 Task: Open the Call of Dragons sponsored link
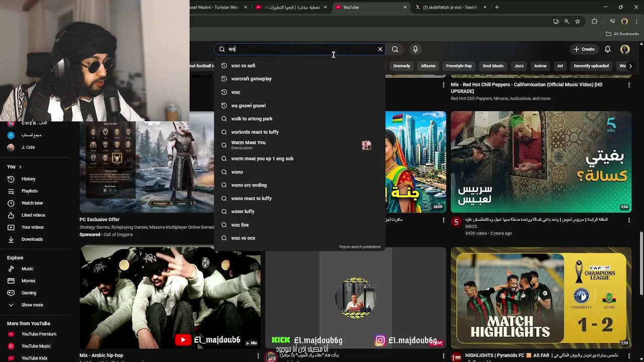(117, 235)
